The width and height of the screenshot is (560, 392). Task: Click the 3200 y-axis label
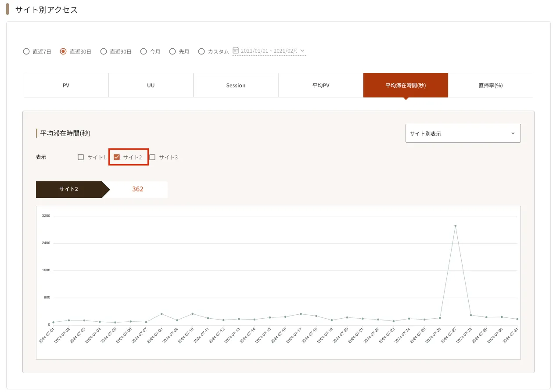46,216
